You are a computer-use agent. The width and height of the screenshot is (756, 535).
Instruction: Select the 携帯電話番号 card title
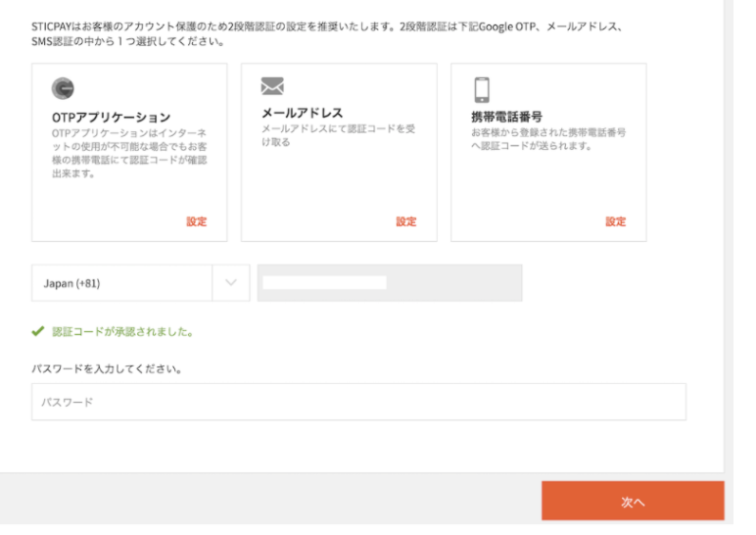tap(506, 117)
